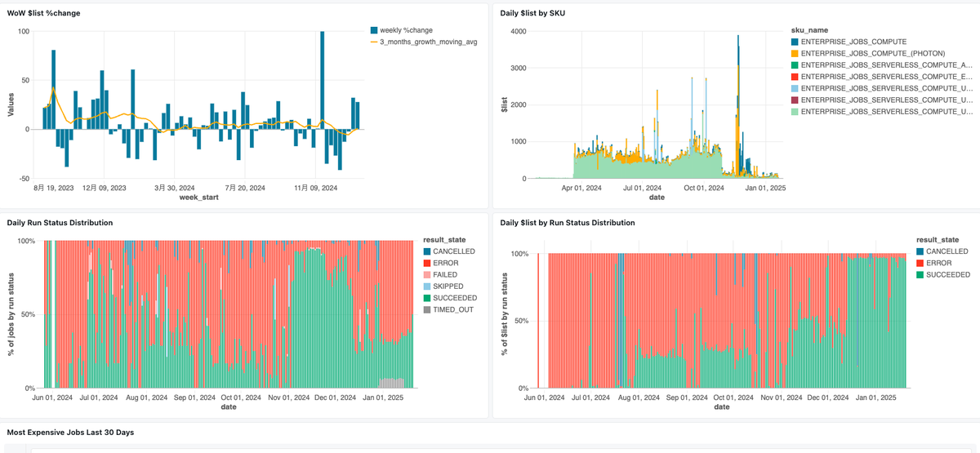Click the 'Most Expensive Jobs Last 30 Days' heading
This screenshot has height=453, width=980.
69,431
